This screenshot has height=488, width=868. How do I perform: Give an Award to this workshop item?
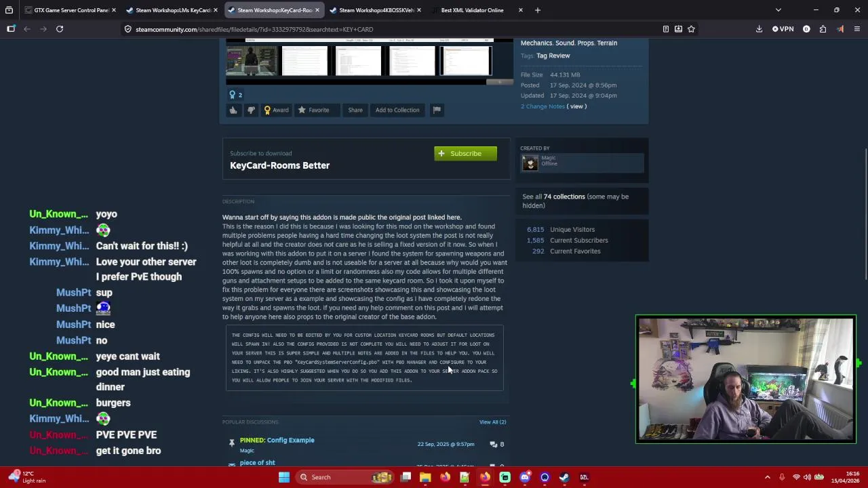[276, 110]
